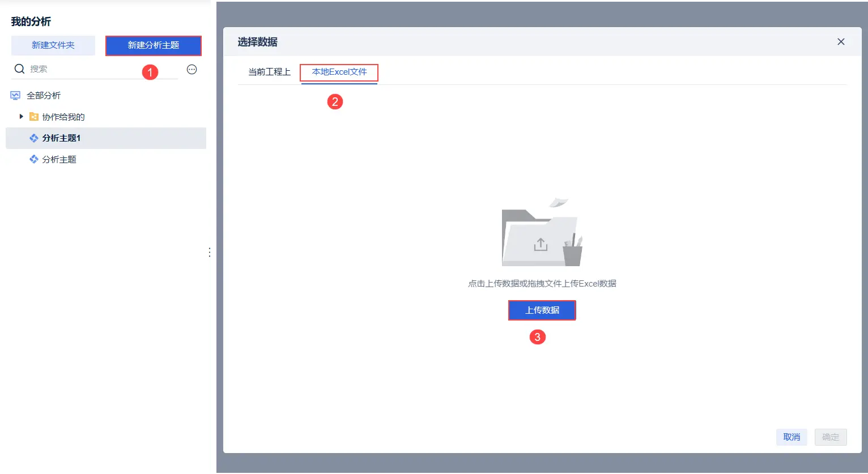Click the 点击上传数据或拖拽文件上传Excel数据 hint text
The image size is (868, 474).
tap(542, 284)
